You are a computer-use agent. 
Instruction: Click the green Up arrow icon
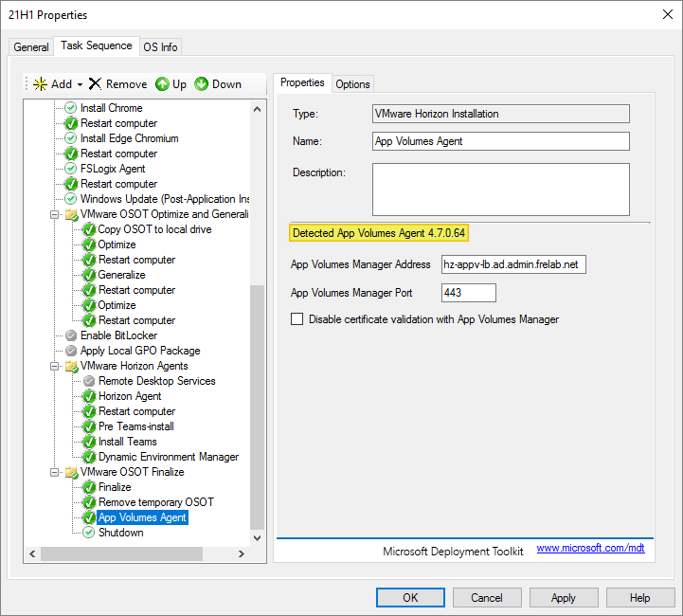162,84
